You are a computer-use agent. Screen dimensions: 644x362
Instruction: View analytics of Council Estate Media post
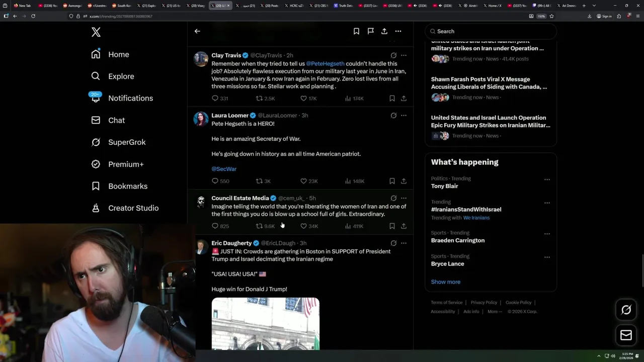(354, 226)
